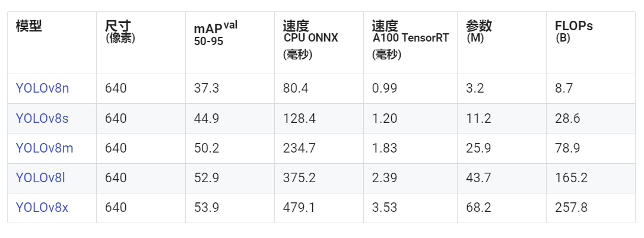
Task: Click the mAP val 50-95 header
Action: click(x=215, y=33)
